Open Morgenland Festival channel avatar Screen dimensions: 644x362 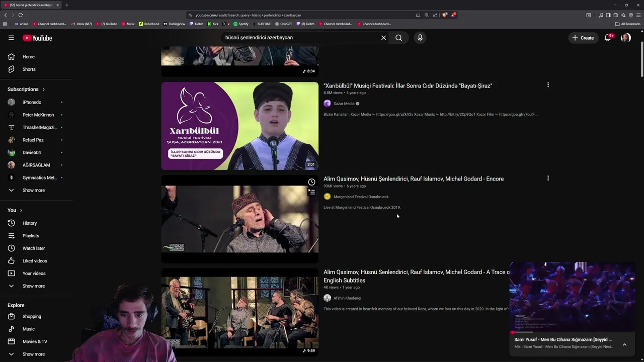pos(327,197)
